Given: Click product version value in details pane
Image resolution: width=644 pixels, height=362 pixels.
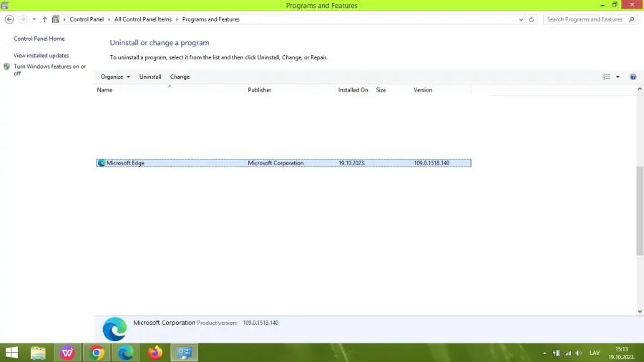Looking at the screenshot, I should 260,323.
